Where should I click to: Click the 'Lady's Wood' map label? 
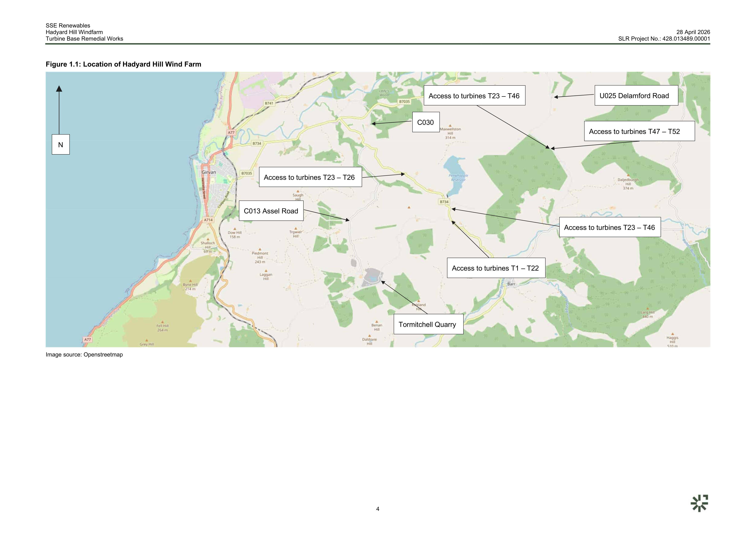384,93
